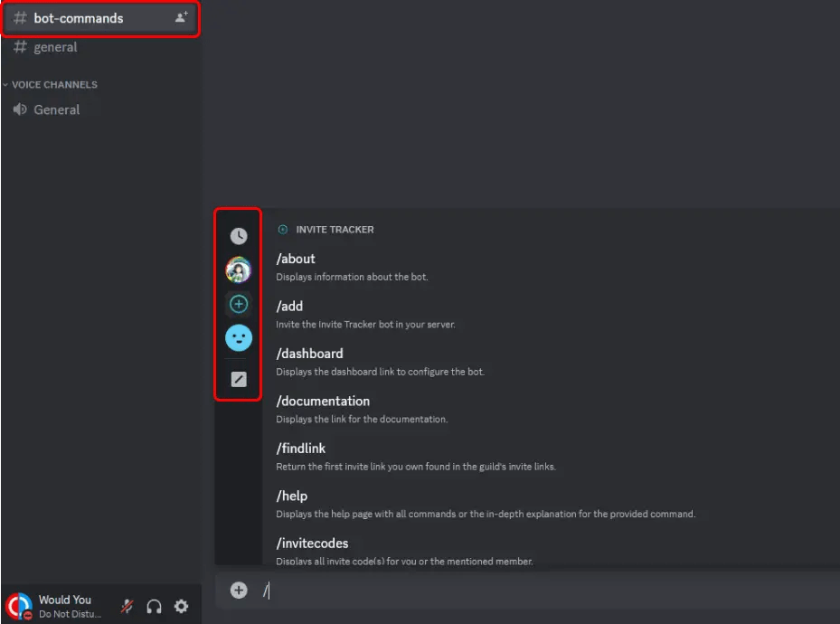Pick the /invitecodes command from the list
This screenshot has width=840, height=624.
312,543
